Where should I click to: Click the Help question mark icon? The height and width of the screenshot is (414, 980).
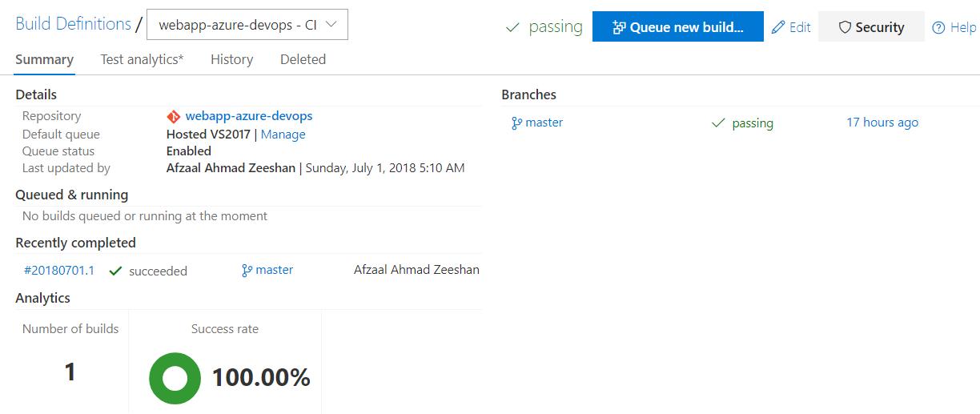pos(939,28)
